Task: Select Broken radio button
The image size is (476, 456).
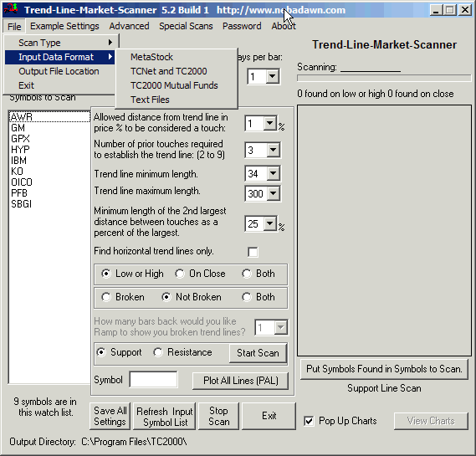Action: [x=106, y=297]
